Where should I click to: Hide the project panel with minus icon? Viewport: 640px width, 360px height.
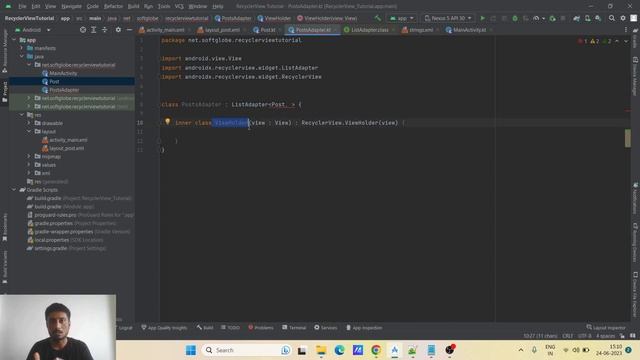tap(129, 30)
